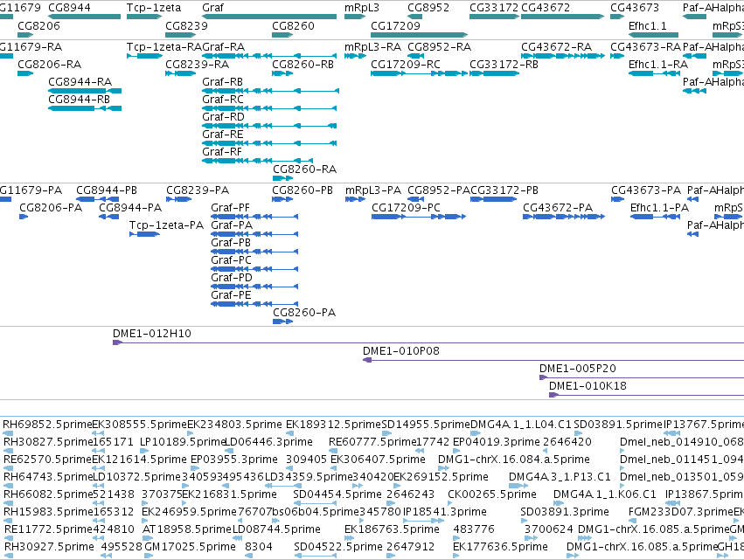Select the mRpL3-PA protein label
This screenshot has height=560, width=744.
click(373, 190)
